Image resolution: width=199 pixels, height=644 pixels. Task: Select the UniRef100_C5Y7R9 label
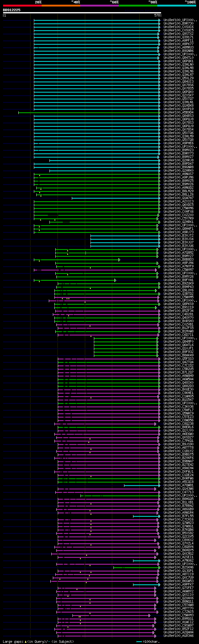pos(178,218)
